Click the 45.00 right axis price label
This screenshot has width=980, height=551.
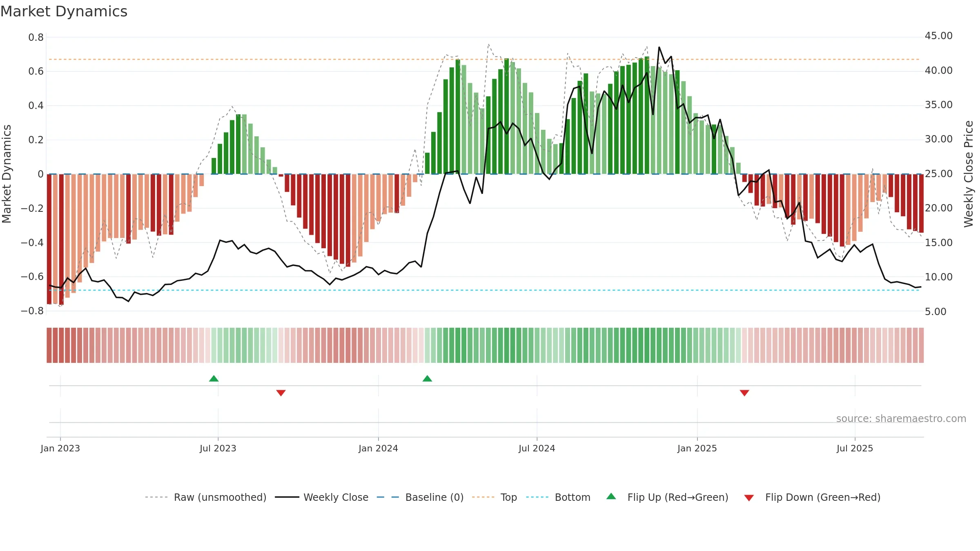(939, 36)
